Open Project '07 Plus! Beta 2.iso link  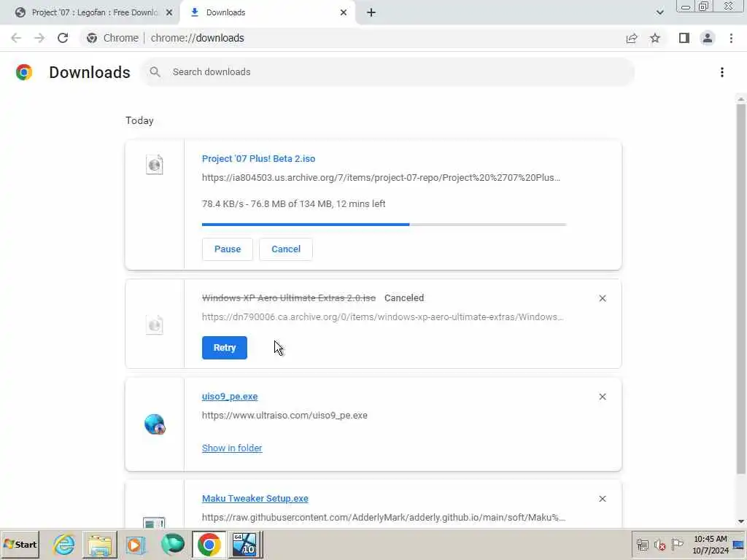tap(259, 158)
